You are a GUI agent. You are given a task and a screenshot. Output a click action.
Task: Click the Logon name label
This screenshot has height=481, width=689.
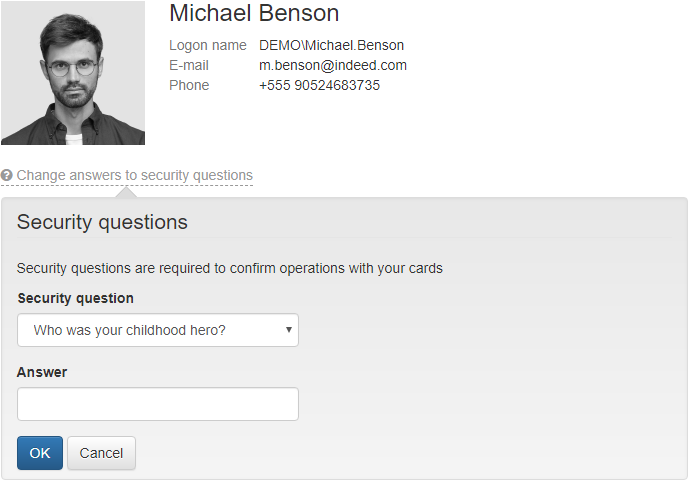point(207,45)
